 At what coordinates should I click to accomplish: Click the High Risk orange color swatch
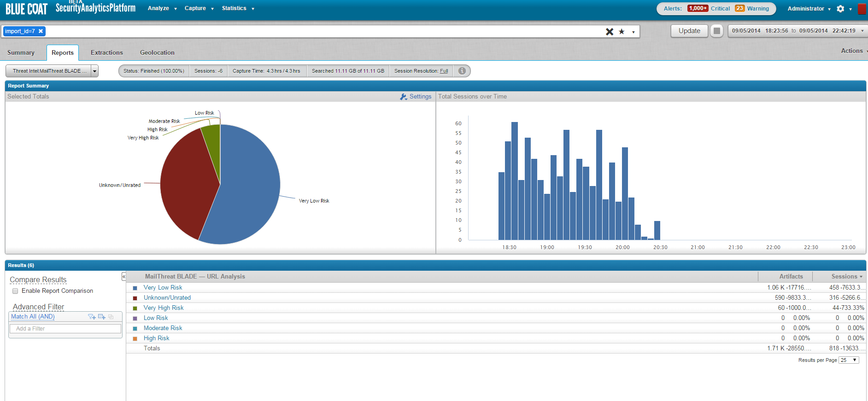point(135,339)
